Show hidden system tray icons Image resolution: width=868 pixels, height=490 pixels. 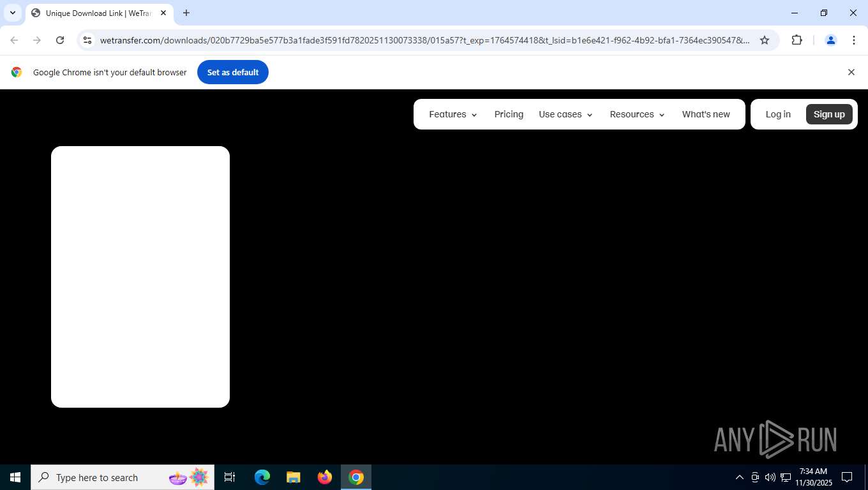739,477
